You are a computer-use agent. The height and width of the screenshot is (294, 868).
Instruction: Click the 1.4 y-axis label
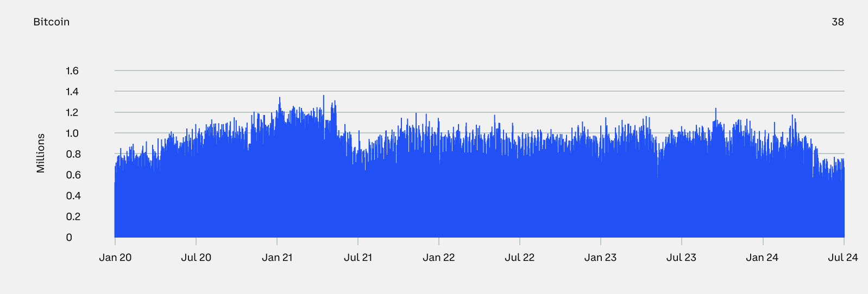pos(72,92)
